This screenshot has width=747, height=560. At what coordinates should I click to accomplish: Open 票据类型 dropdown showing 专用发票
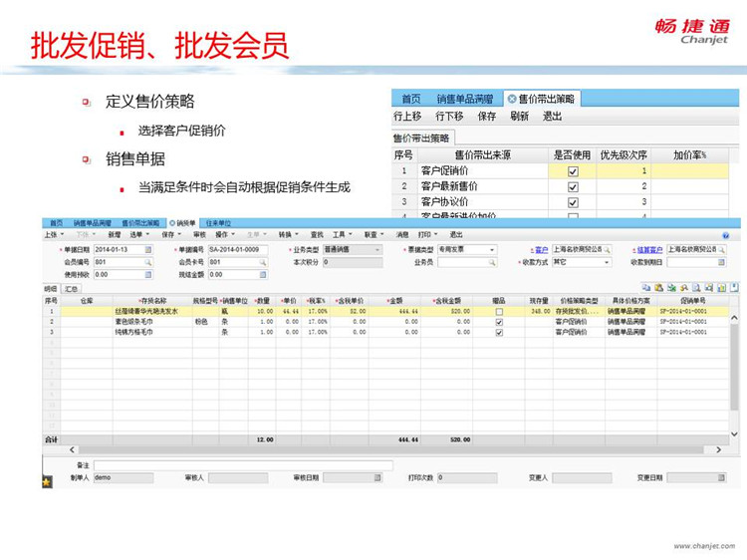tap(467, 250)
